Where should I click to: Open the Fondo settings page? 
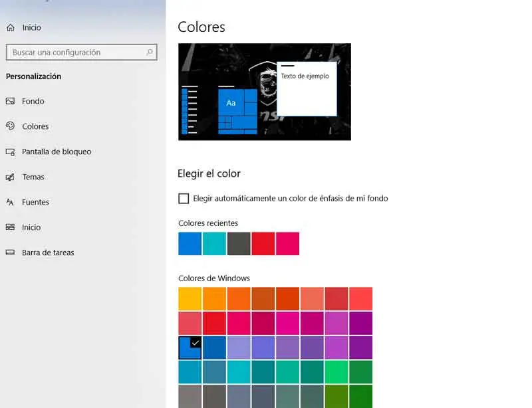click(x=33, y=101)
